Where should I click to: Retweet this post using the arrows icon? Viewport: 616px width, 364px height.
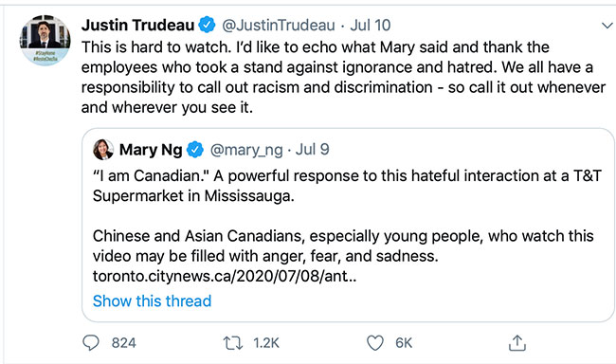(233, 343)
